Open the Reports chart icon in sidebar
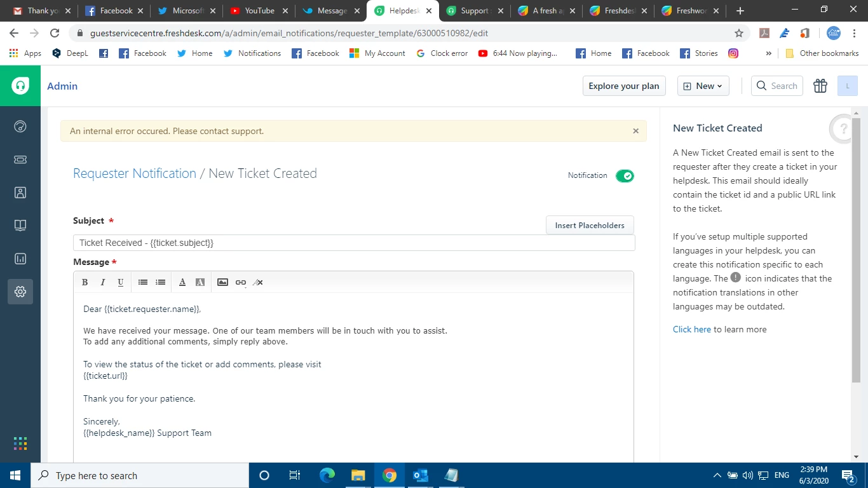The height and width of the screenshot is (488, 868). 20,259
